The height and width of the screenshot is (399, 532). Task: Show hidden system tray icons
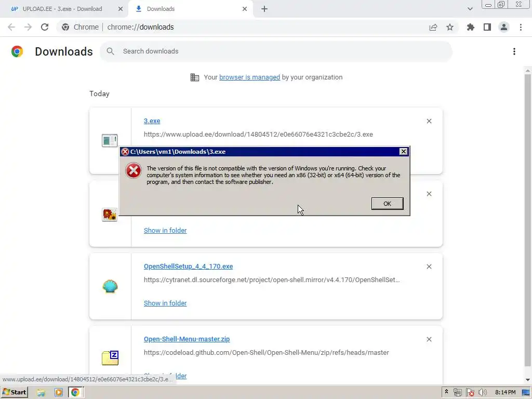446,392
